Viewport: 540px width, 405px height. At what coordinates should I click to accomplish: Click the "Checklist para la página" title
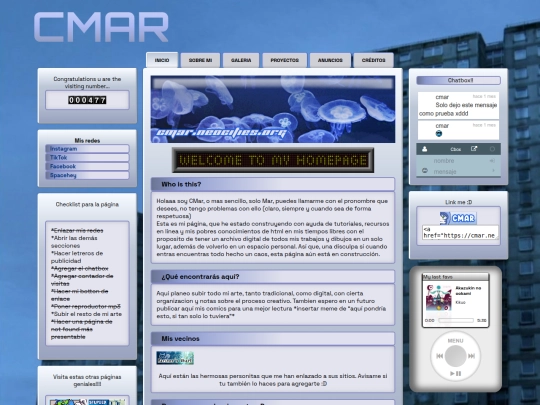pos(87,205)
